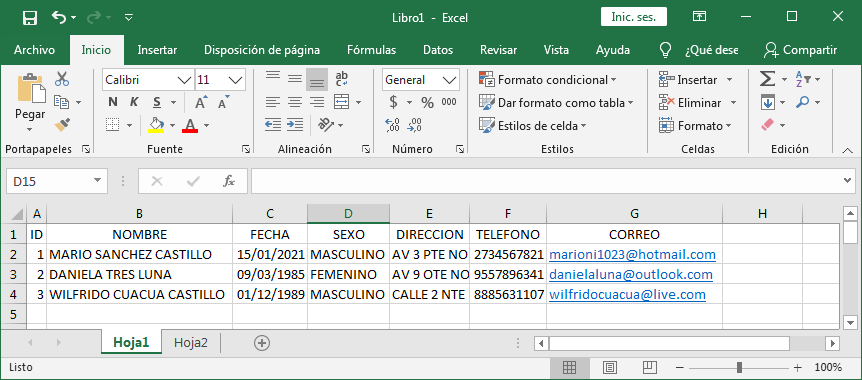Screen dimensions: 862x380
Task: Apply the yellow fill color bucket
Action: [x=157, y=125]
